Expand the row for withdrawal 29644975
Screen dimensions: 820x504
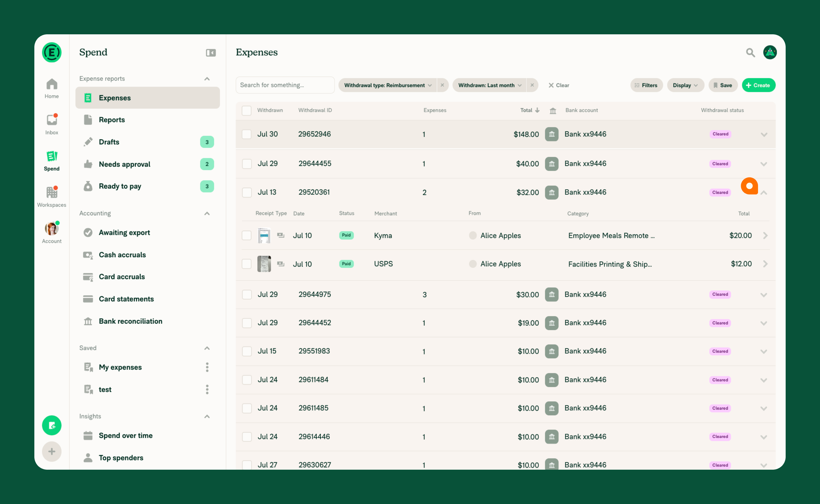[764, 295]
